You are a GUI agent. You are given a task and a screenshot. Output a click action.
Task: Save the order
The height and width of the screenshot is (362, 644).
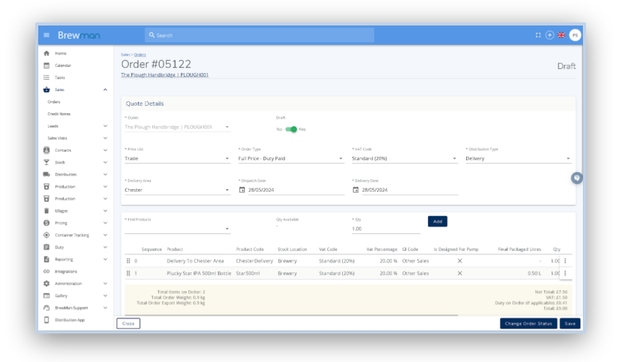pos(570,323)
